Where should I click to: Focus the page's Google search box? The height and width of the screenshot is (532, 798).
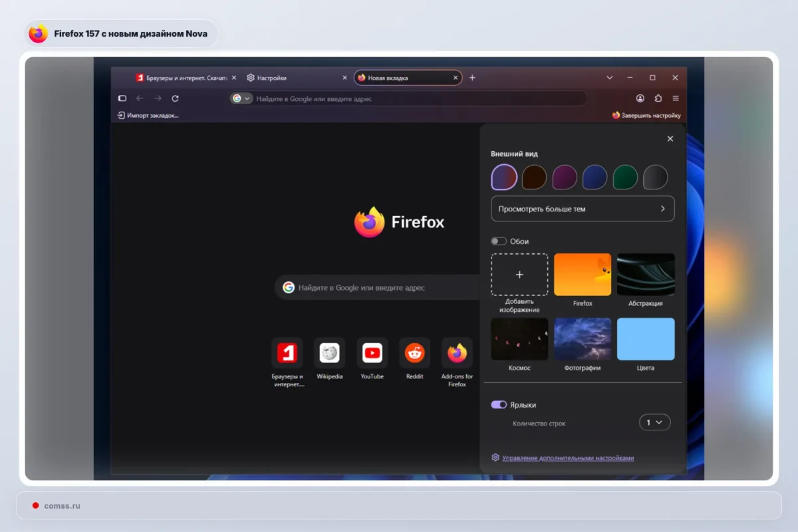378,287
